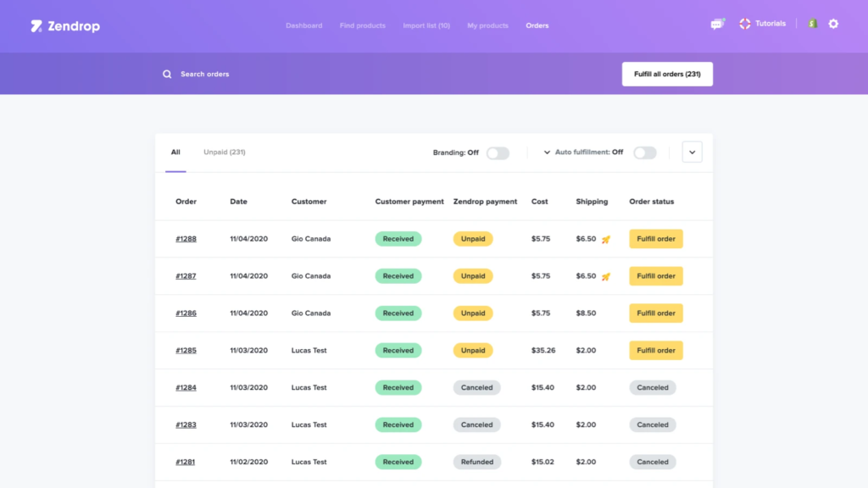This screenshot has width=868, height=488.
Task: Click the rocket icon beside order #1288 shipping
Action: [604, 239]
